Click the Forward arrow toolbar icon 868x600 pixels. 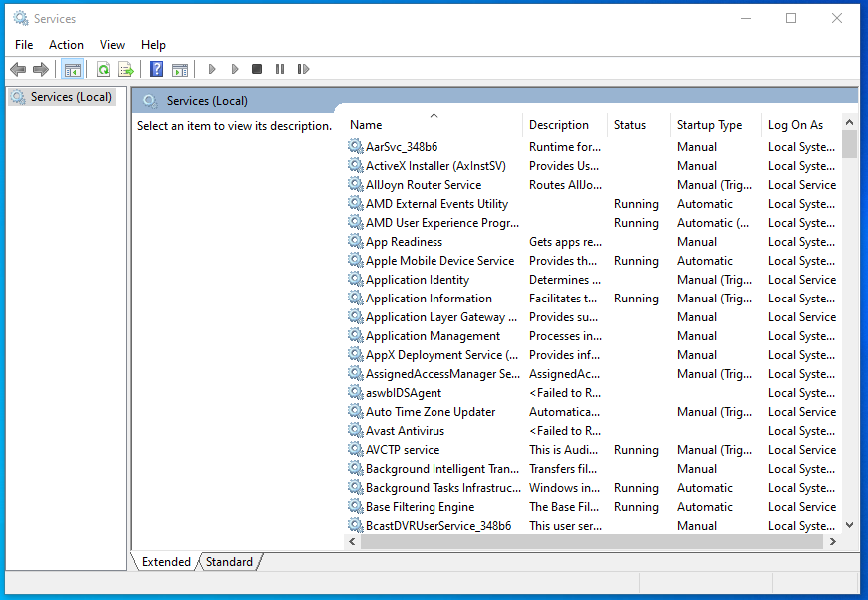click(41, 69)
